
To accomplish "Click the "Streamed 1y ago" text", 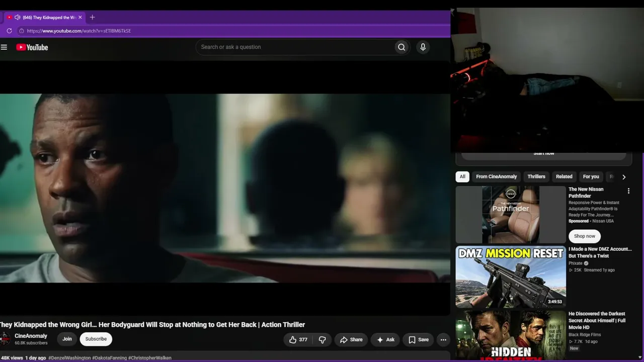I will pos(599,270).
